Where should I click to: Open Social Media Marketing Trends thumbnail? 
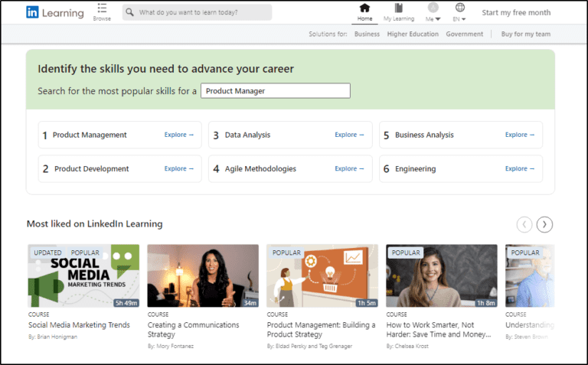pos(83,275)
